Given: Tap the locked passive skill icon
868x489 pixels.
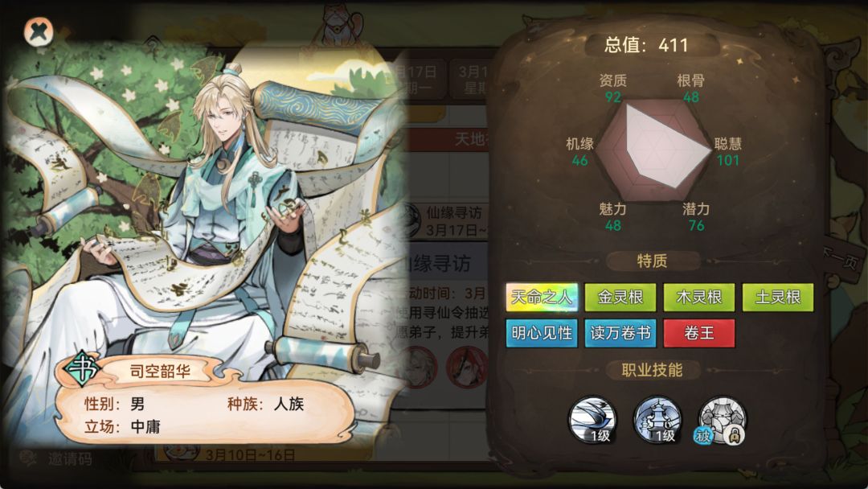Looking at the screenshot, I should click(721, 420).
